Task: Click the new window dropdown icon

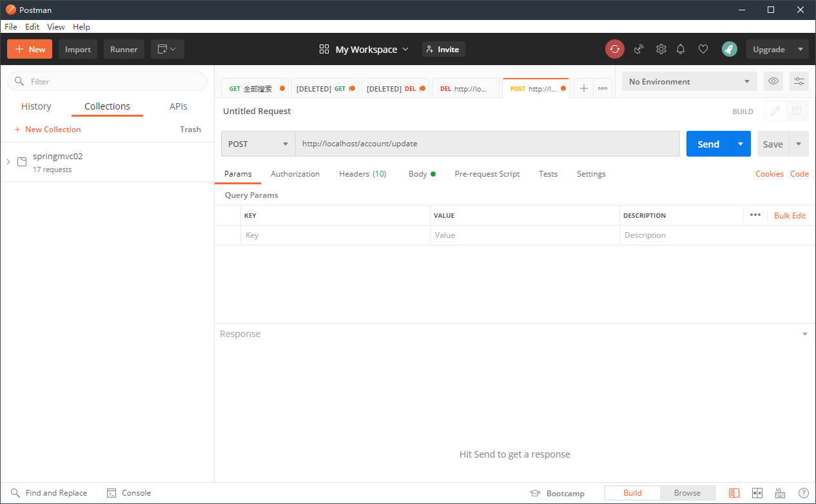Action: pyautogui.click(x=168, y=49)
